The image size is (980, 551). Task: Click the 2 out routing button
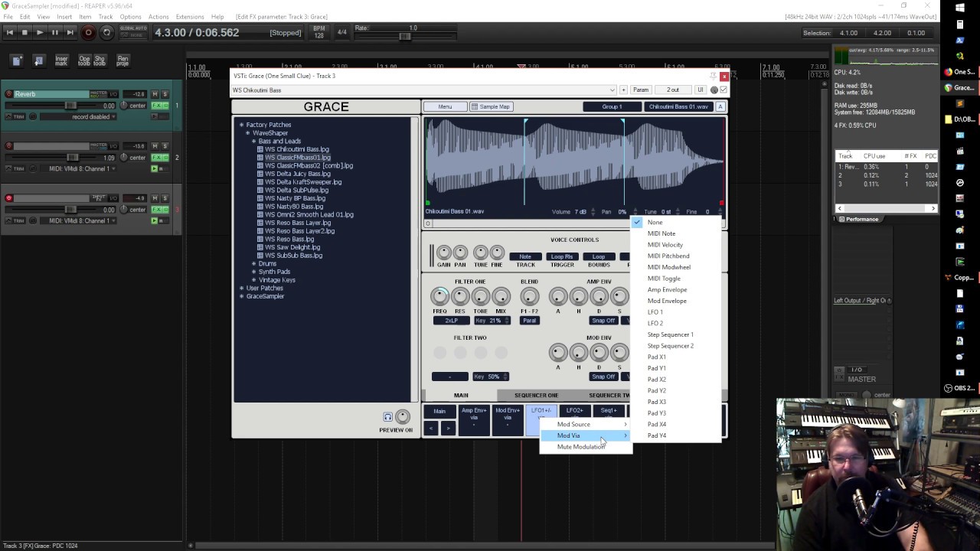(x=672, y=90)
